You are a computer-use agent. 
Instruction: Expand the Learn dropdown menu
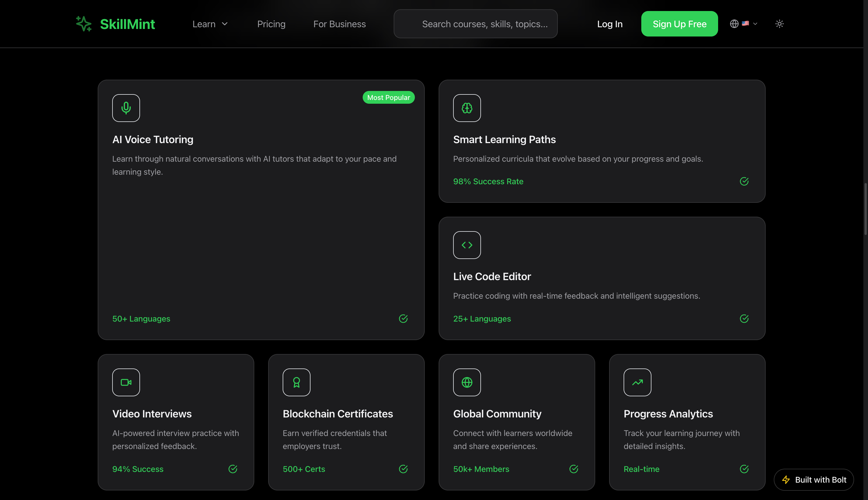point(210,24)
